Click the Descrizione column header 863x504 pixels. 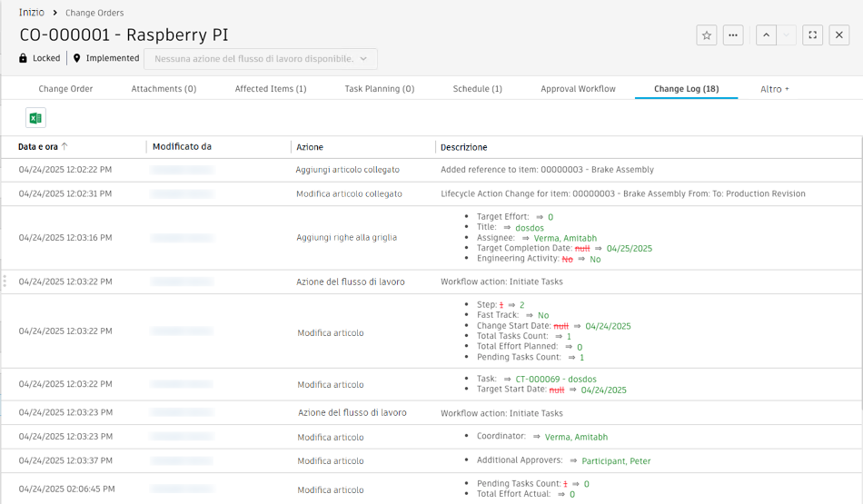pos(464,147)
